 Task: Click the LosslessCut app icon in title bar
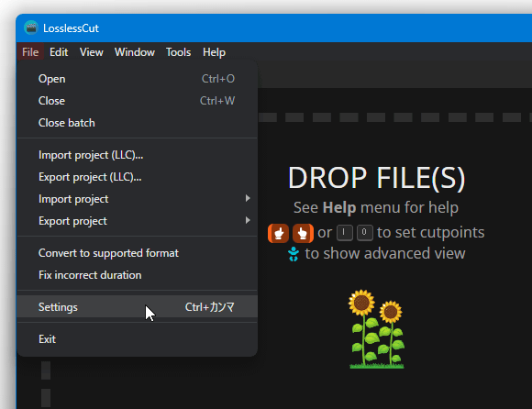tap(31, 28)
